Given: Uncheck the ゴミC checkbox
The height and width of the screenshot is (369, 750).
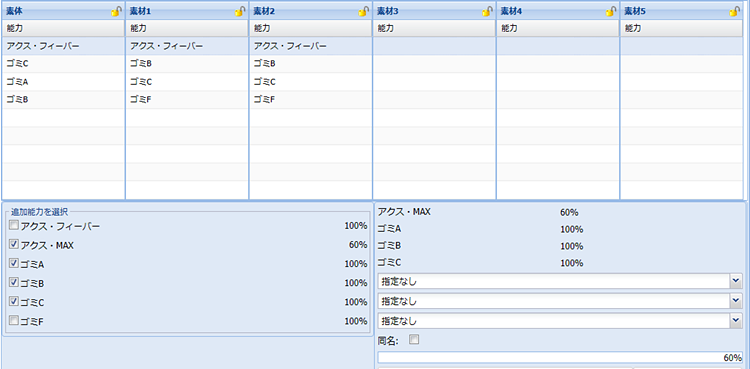Looking at the screenshot, I should click(x=14, y=302).
